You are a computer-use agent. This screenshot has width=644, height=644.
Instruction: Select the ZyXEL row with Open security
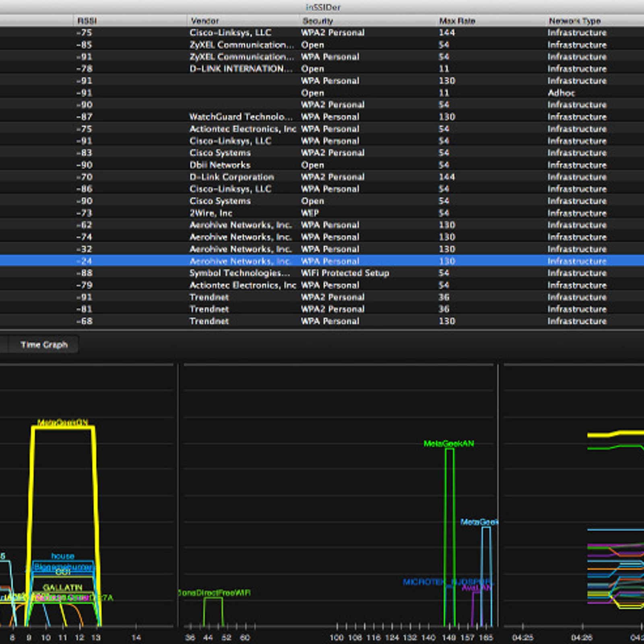tap(322, 45)
